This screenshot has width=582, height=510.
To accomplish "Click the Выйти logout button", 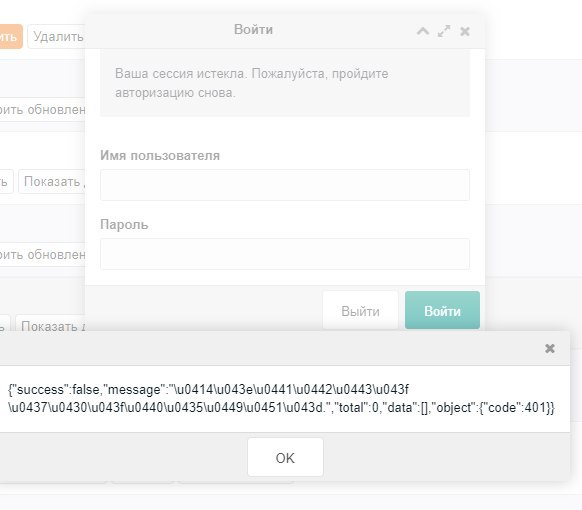I will [360, 310].
